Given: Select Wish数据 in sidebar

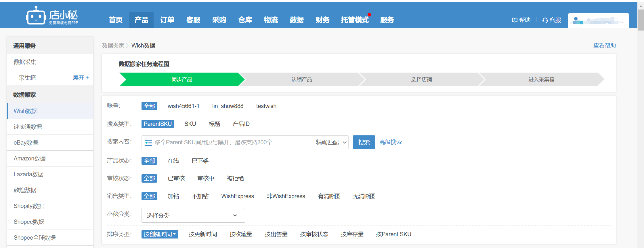Looking at the screenshot, I should pyautogui.click(x=50, y=111).
